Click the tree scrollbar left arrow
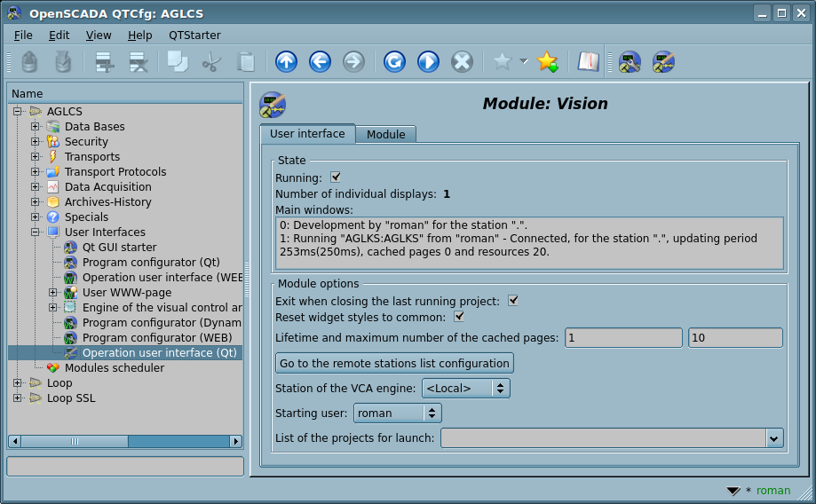This screenshot has height=504, width=816. point(15,441)
